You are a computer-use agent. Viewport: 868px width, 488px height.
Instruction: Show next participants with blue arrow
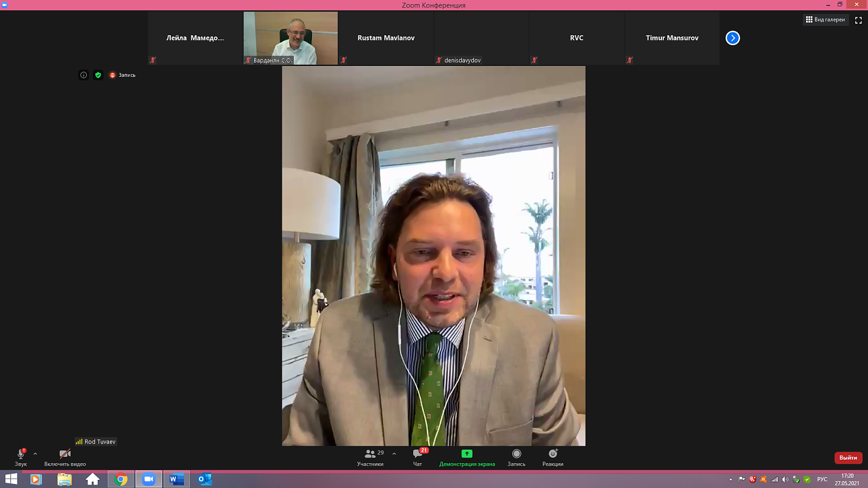733,38
